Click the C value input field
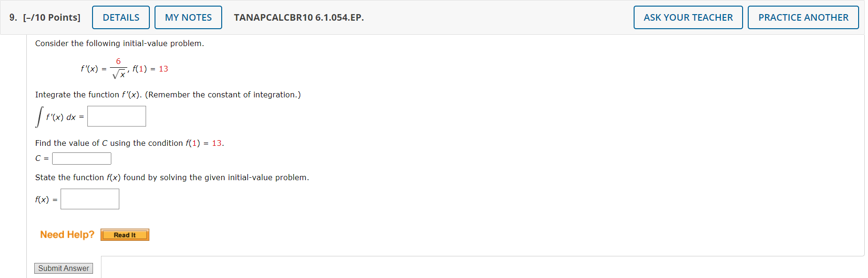The width and height of the screenshot is (868, 278). 81,159
